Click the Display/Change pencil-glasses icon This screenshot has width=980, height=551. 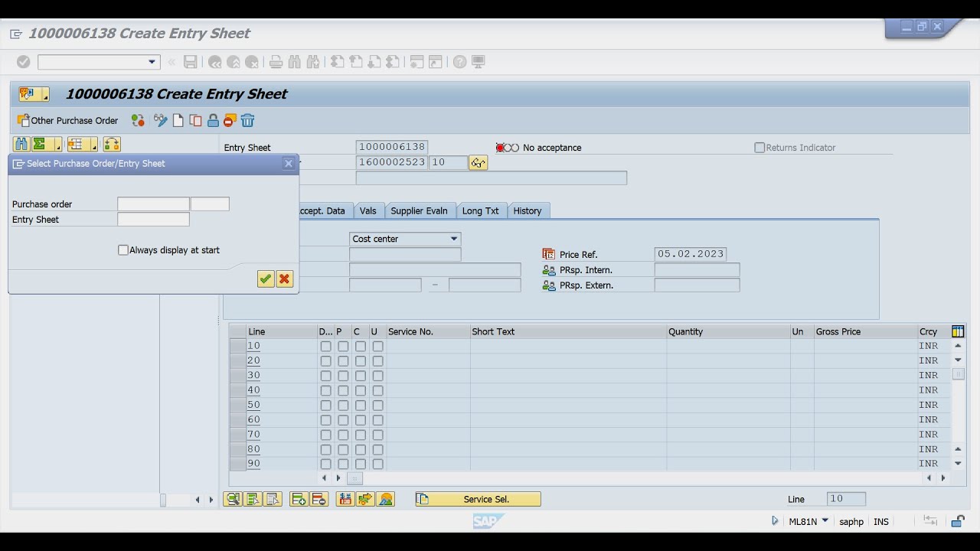tap(160, 120)
